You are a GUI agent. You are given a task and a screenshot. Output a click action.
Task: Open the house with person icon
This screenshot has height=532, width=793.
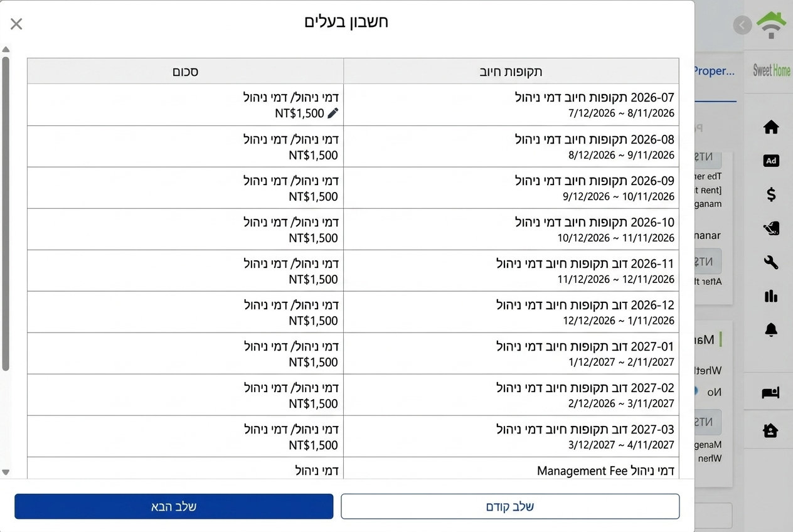pos(770,430)
